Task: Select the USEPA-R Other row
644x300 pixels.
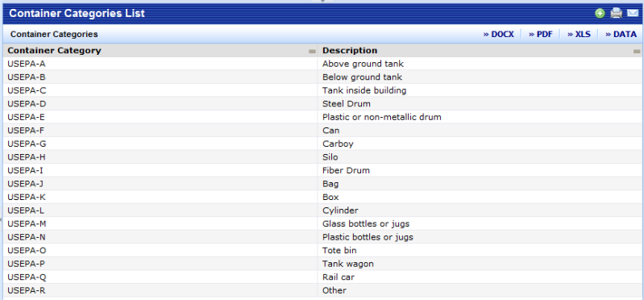Action: pos(322,290)
